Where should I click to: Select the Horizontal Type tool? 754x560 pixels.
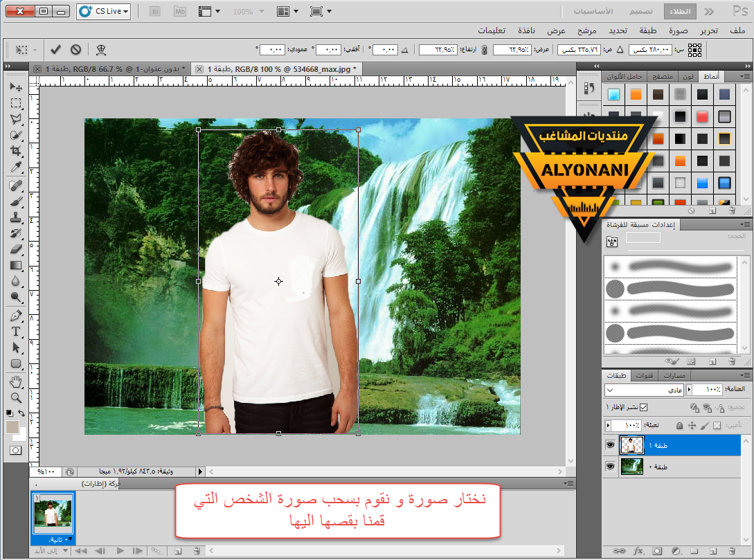click(x=16, y=331)
